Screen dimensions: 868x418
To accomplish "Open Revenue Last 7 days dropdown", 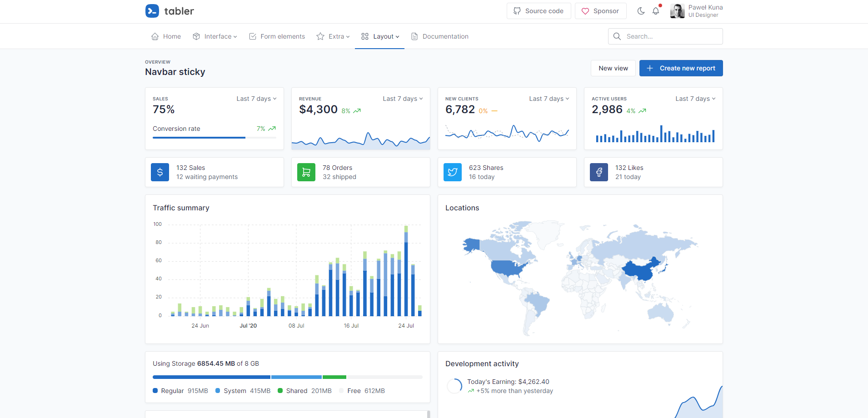I will [x=403, y=99].
